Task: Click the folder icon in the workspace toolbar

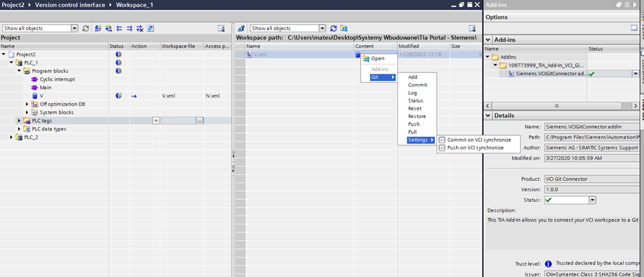Action: (343, 28)
